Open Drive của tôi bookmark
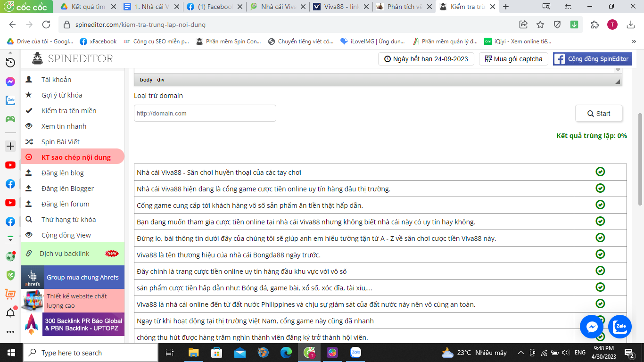 [x=40, y=41]
